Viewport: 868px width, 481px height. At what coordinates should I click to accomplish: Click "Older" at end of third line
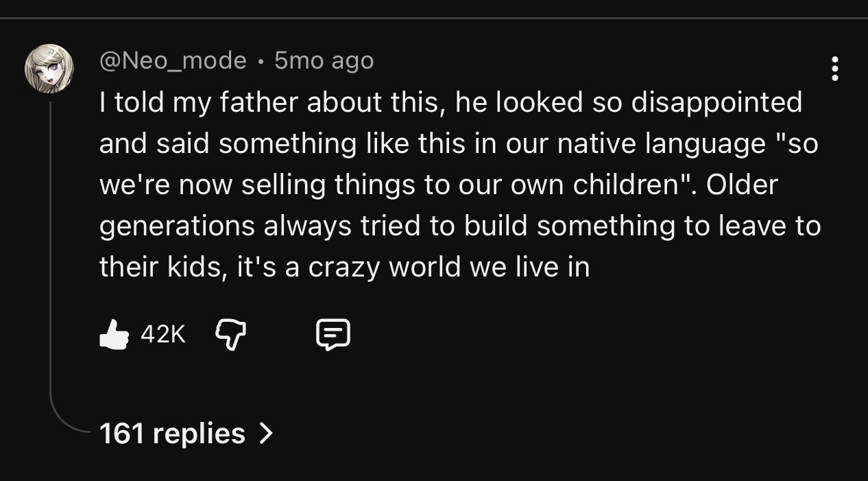pos(742,185)
